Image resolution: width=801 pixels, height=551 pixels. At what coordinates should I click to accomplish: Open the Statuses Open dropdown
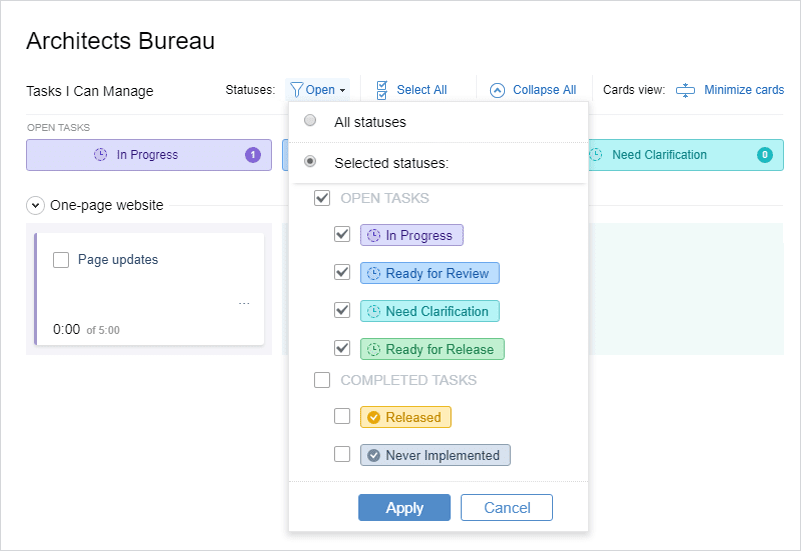[318, 90]
